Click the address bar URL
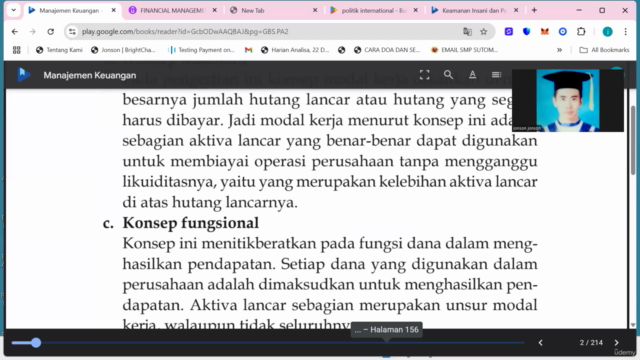640x360 pixels. 185,31
